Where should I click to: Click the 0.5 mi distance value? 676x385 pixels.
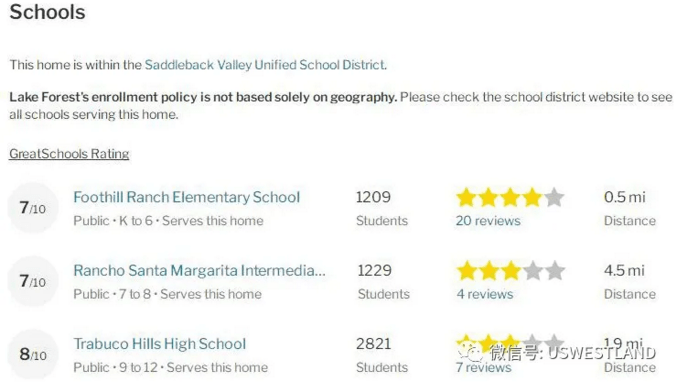point(624,197)
